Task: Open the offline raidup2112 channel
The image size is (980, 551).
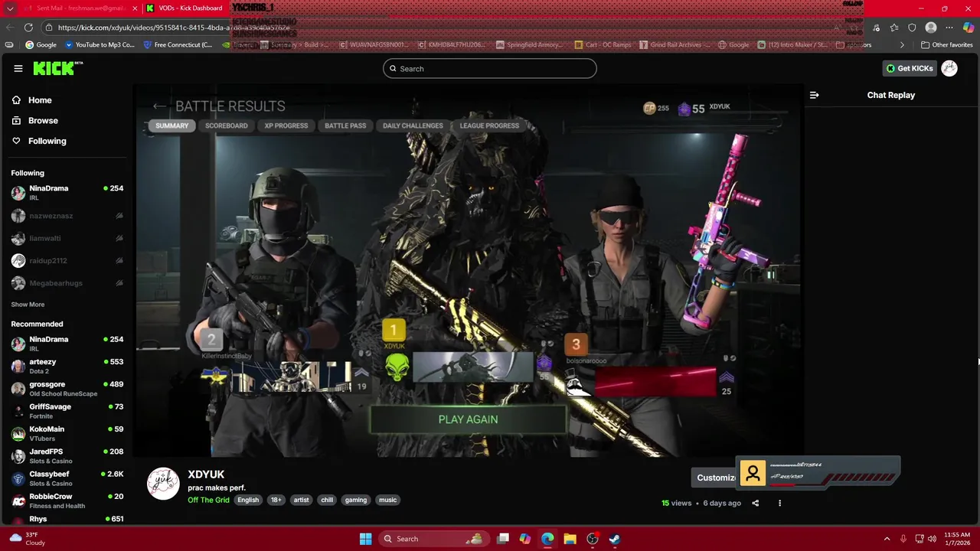Action: (67, 261)
